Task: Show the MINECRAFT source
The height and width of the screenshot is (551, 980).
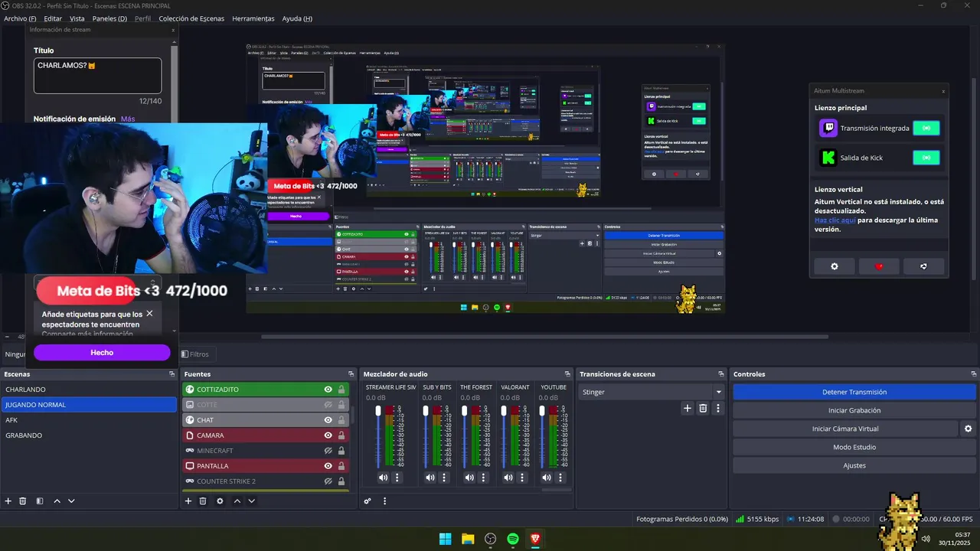Action: click(328, 451)
